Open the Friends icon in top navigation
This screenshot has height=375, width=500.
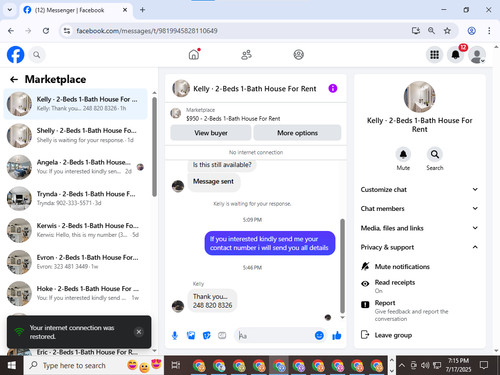(246, 55)
